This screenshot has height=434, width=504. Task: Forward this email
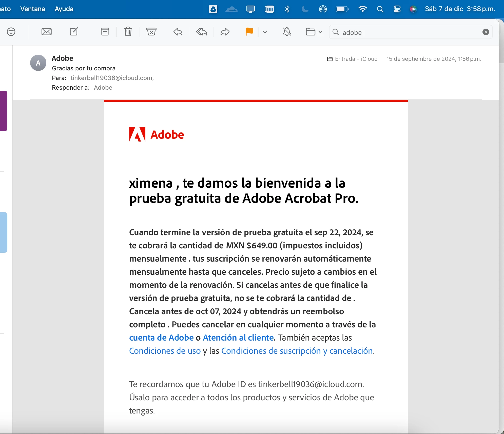pyautogui.click(x=225, y=32)
